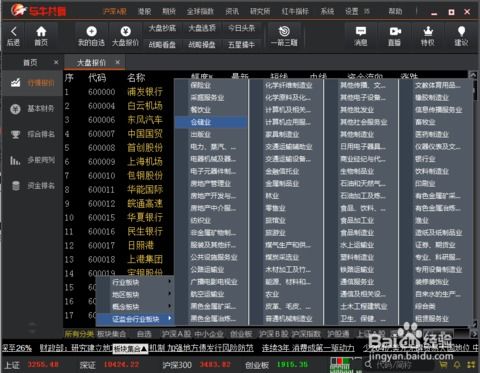Open 资金排名 database entry in sidebar
480x373 pixels.
pos(33,186)
